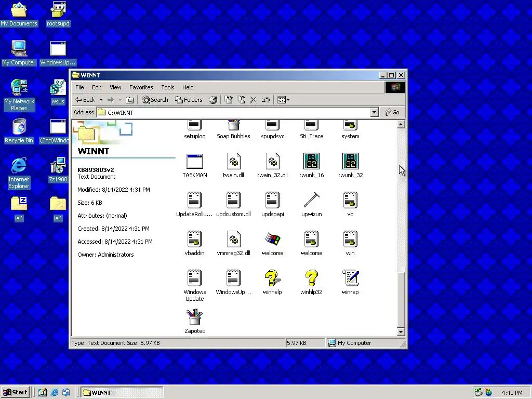Viewport: 532px width, 399px height.
Task: Select the vmmreg32.dll file
Action: 233,243
